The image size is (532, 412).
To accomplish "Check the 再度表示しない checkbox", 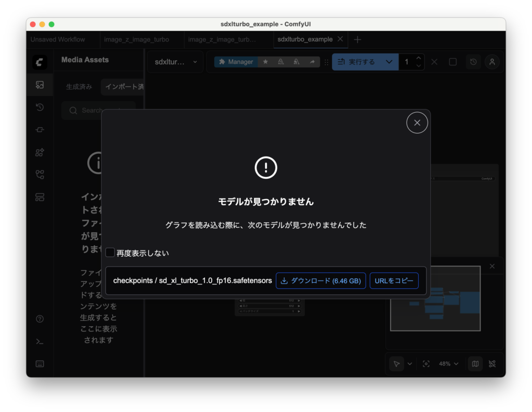I will [110, 252].
